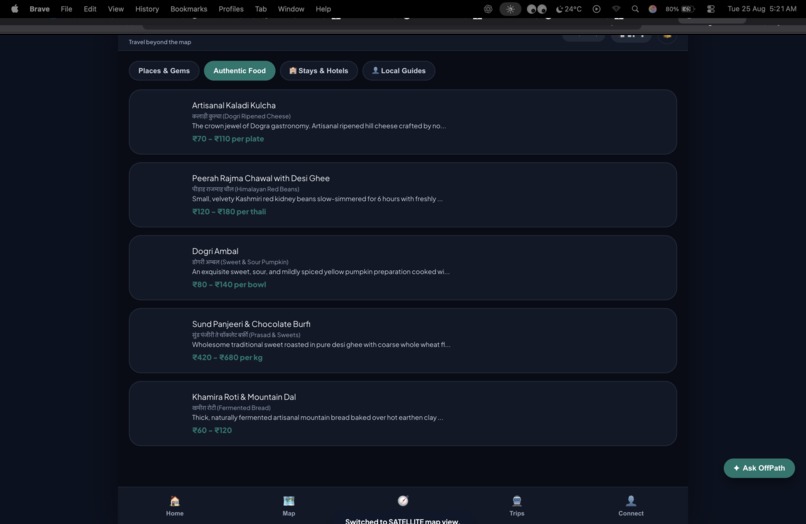Open the Bookmarks menu
The height and width of the screenshot is (524, 806).
coord(189,9)
